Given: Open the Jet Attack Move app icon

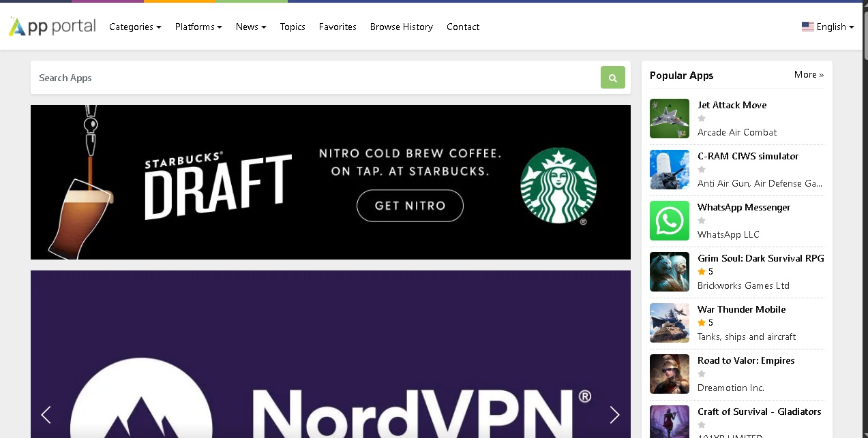Looking at the screenshot, I should pos(670,119).
